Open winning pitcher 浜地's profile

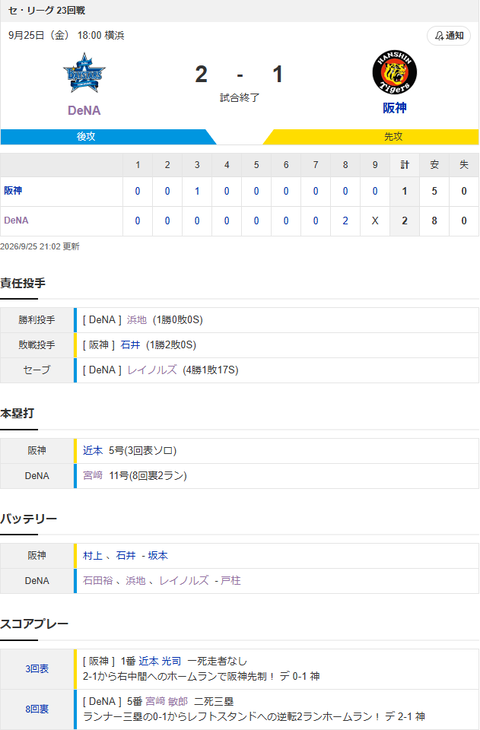tap(136, 320)
